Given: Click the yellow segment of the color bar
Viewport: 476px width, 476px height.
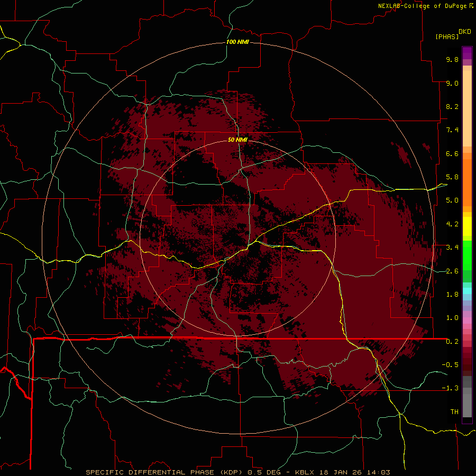Looking at the screenshot, I should 467,226.
